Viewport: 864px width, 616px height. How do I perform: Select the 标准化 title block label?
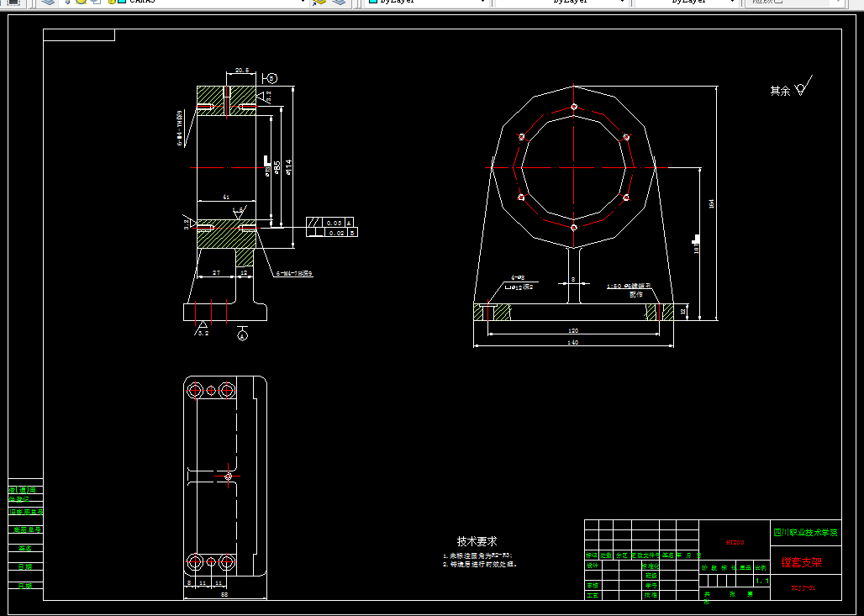[650, 566]
